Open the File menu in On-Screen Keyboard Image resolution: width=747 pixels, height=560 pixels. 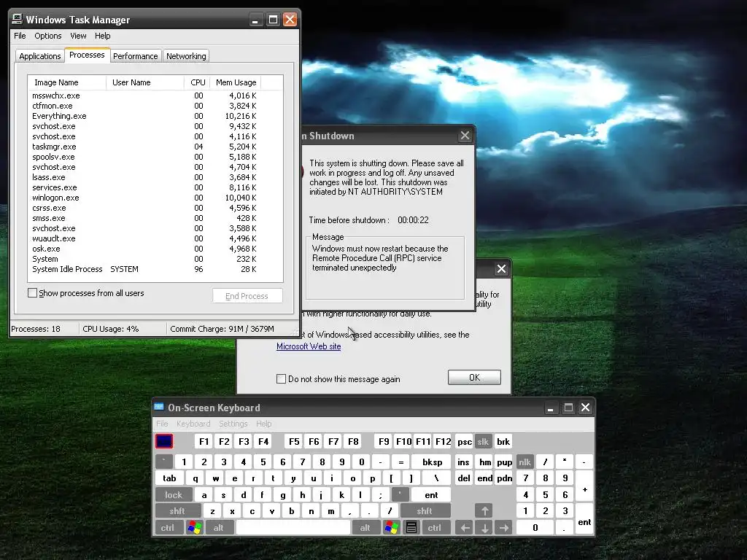pyautogui.click(x=162, y=424)
